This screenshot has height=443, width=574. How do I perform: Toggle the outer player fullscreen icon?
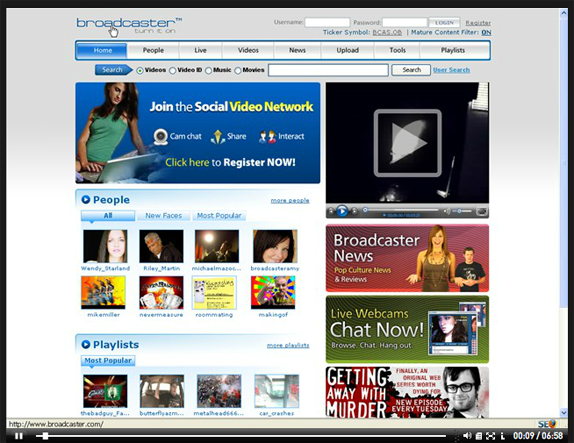[490, 436]
